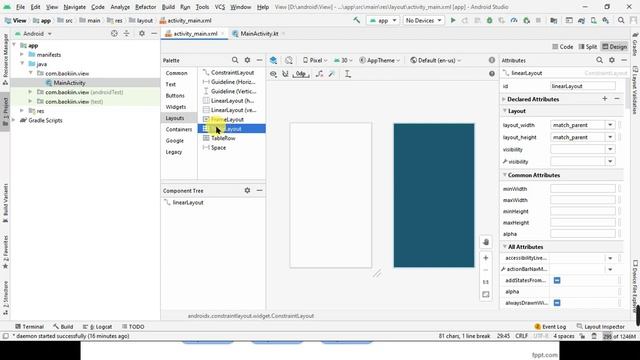Open the Pixel device dropdown
Image resolution: width=640 pixels, height=360 pixels.
click(x=315, y=60)
